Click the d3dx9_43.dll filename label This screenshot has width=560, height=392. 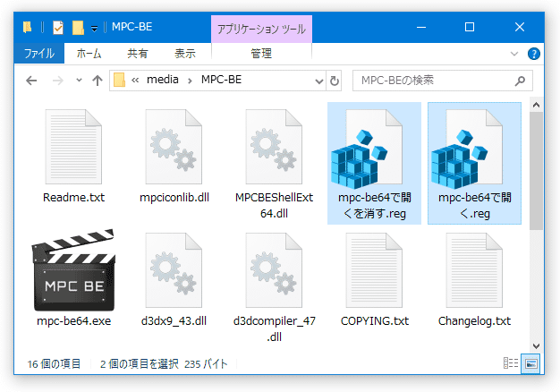tap(174, 321)
